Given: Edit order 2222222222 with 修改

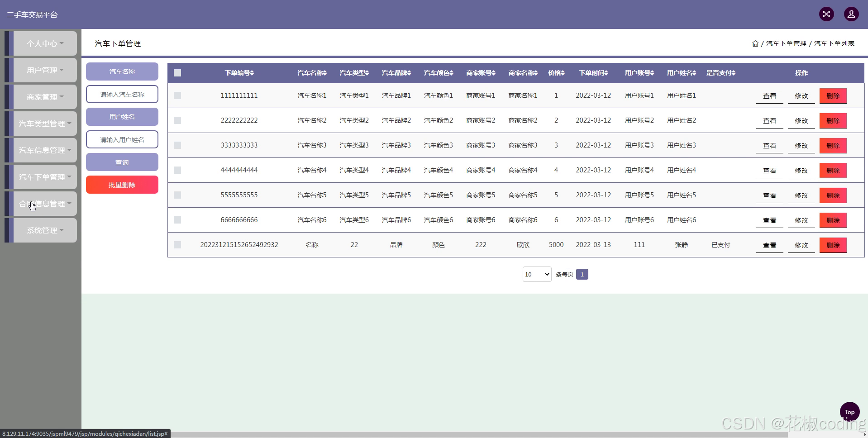Looking at the screenshot, I should coord(801,121).
